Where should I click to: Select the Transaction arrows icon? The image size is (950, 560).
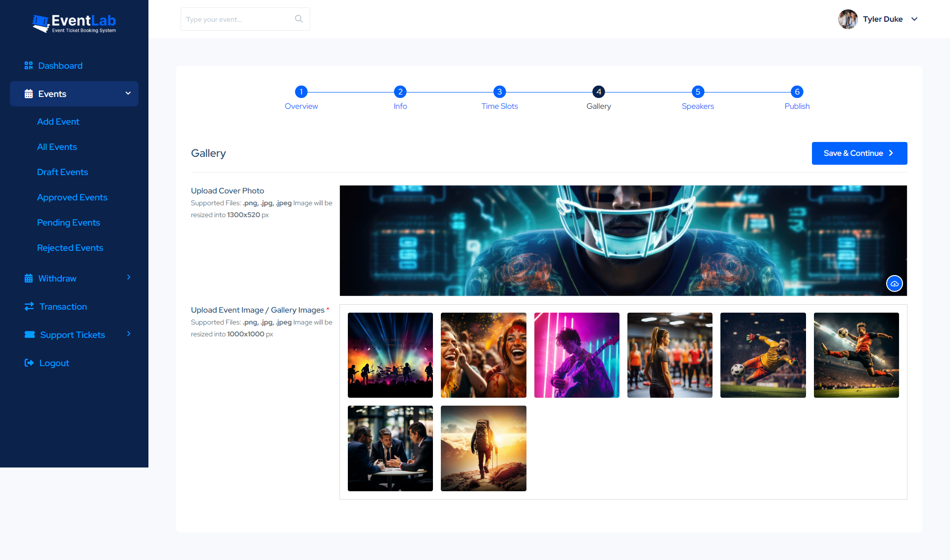[28, 306]
